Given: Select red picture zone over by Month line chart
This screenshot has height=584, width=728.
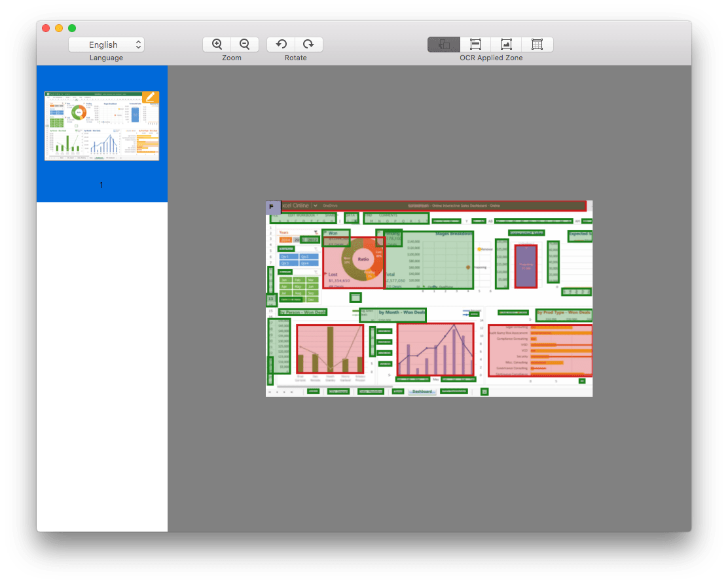Looking at the screenshot, I should click(x=435, y=349).
